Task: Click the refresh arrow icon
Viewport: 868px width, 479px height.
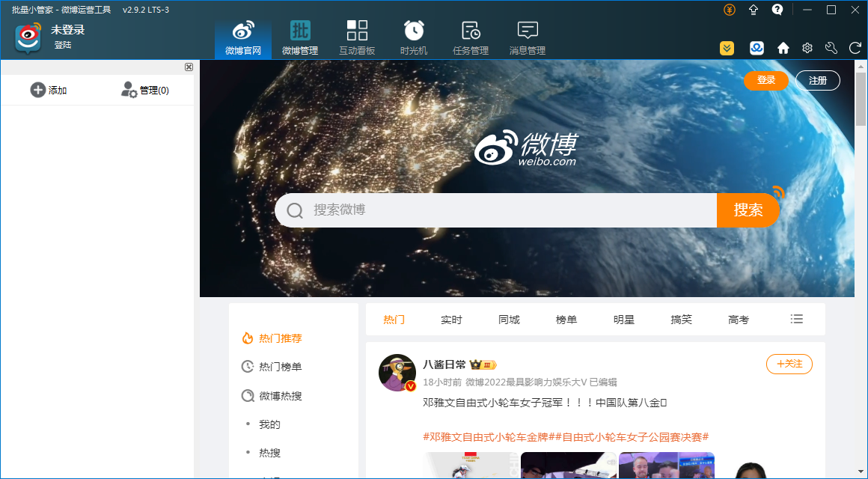Action: (x=855, y=48)
